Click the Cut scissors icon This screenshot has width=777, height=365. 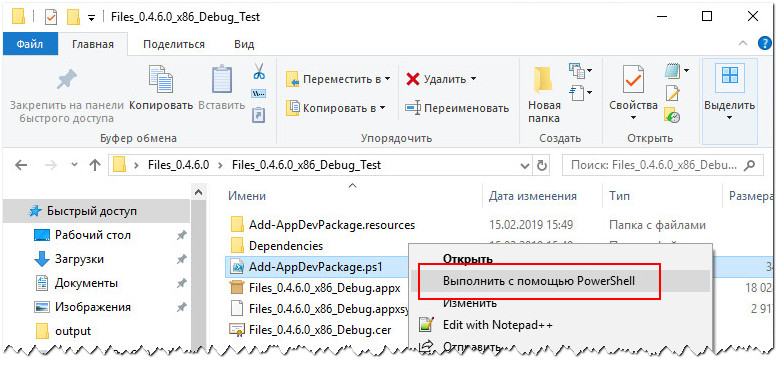(259, 71)
